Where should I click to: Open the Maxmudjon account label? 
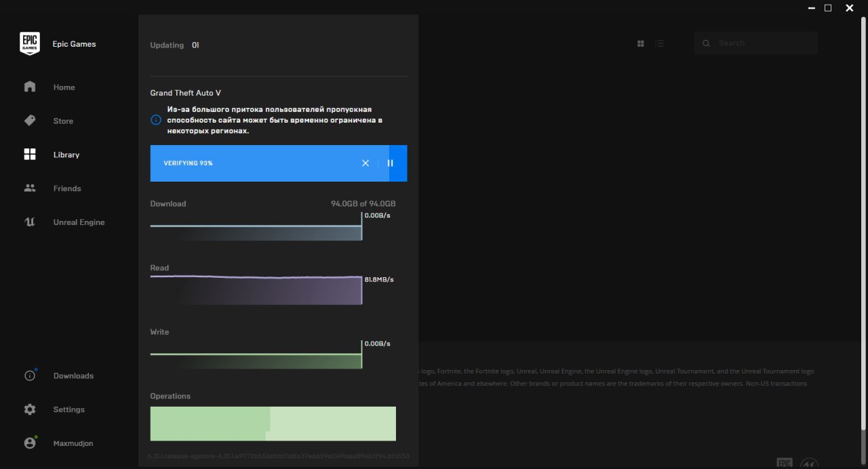pos(73,443)
